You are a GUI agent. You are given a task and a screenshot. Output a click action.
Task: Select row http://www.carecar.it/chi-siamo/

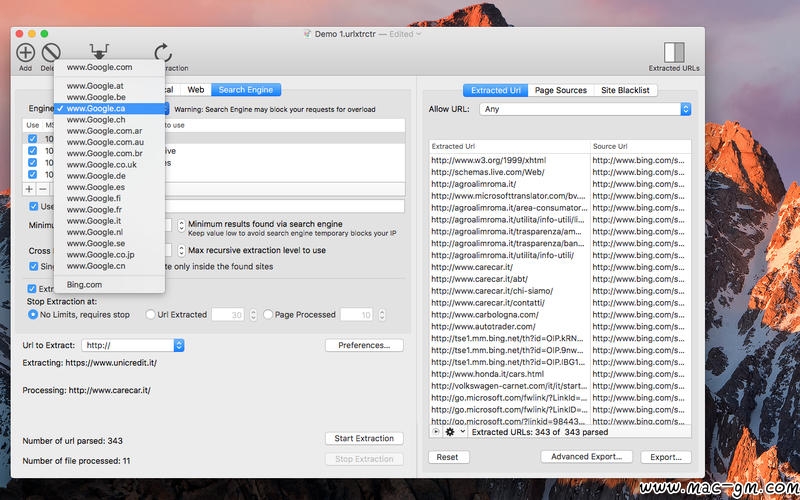click(x=560, y=291)
